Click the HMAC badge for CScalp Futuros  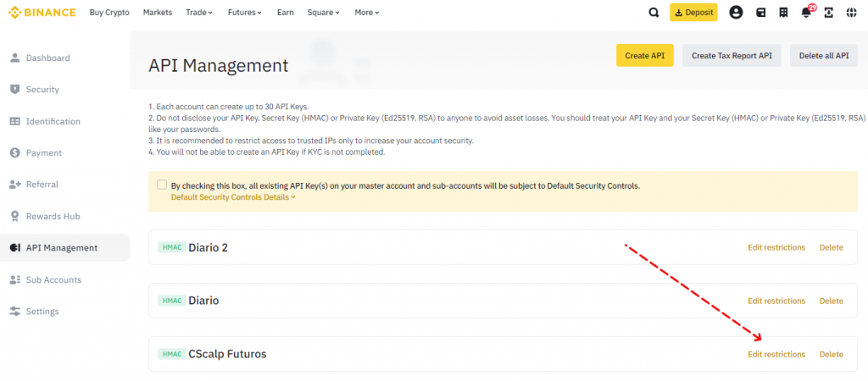click(171, 354)
